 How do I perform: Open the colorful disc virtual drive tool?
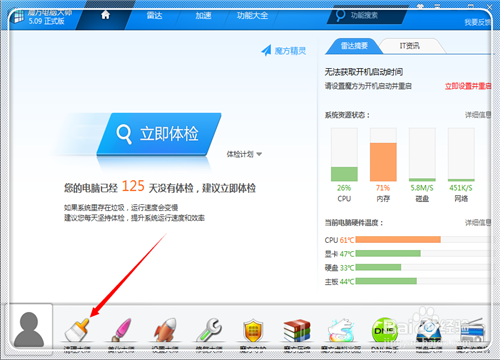341,330
